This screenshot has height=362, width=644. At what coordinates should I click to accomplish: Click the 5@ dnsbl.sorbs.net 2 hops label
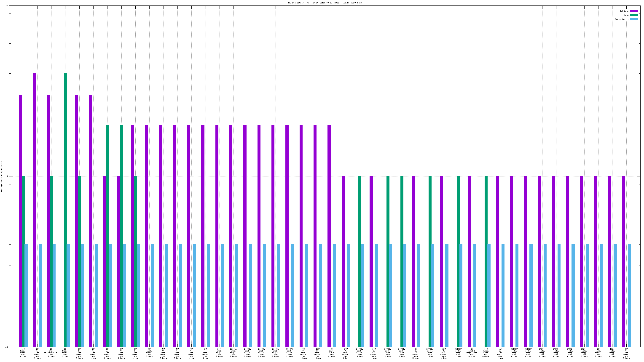pos(65,352)
